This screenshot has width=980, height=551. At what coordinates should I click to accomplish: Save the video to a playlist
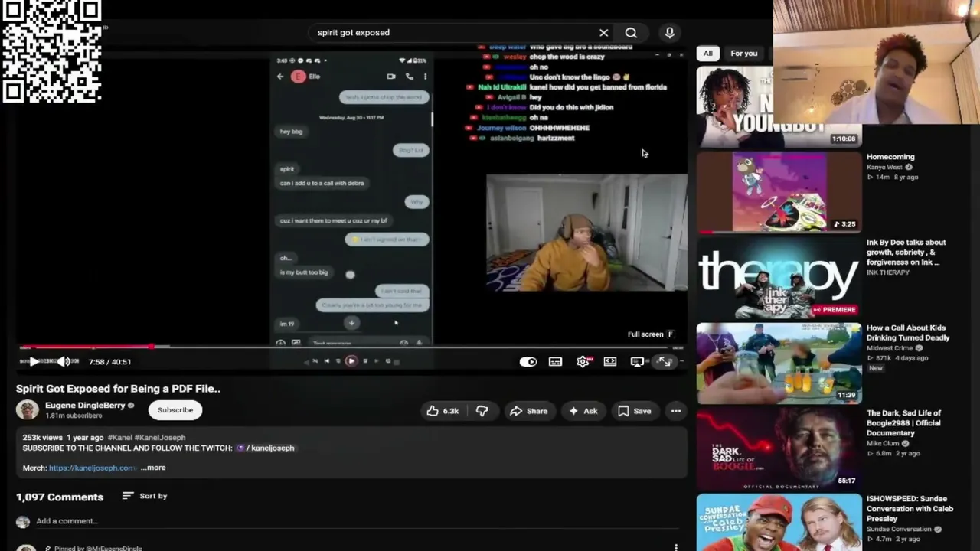pos(635,411)
